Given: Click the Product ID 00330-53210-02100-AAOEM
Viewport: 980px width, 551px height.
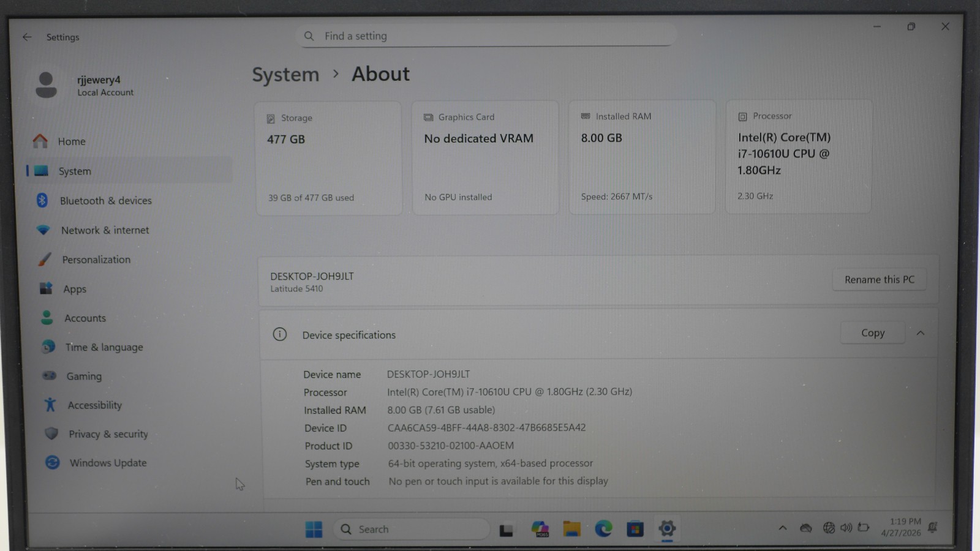Looking at the screenshot, I should click(451, 446).
